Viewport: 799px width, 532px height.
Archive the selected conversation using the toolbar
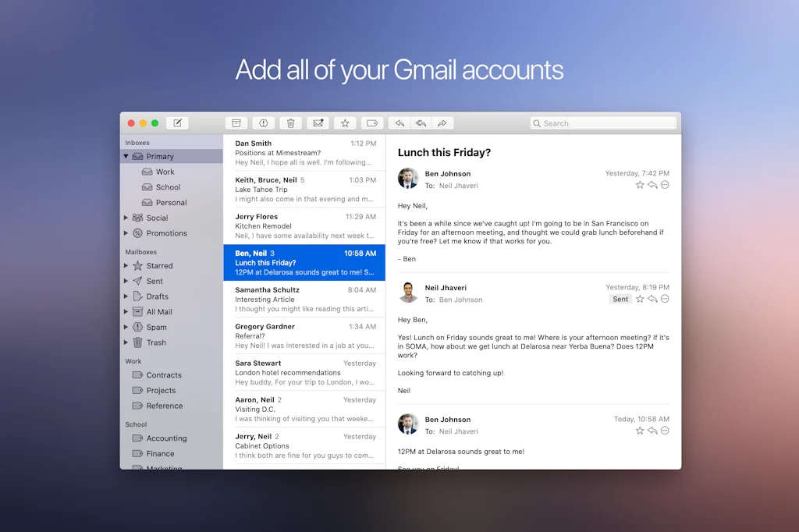[236, 123]
